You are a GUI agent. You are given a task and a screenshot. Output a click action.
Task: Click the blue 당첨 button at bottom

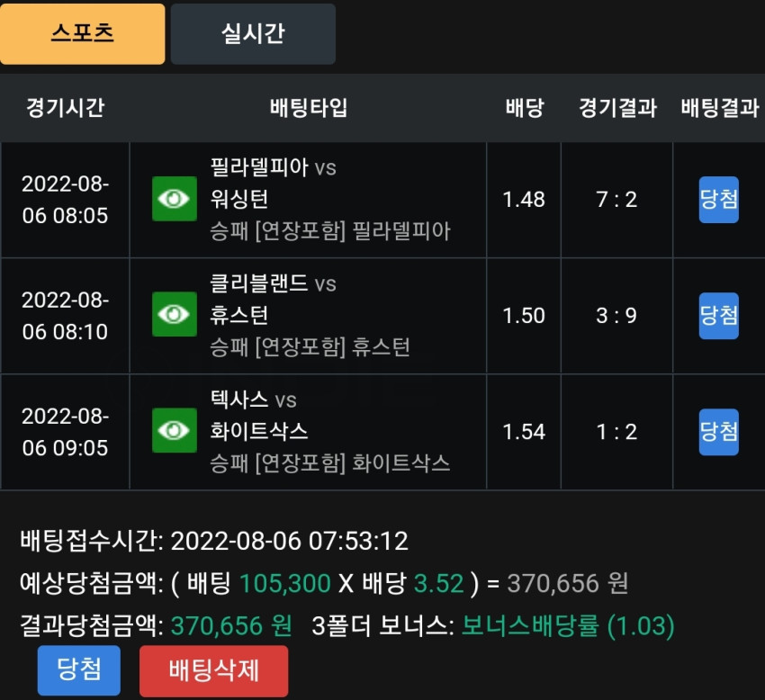coord(79,670)
